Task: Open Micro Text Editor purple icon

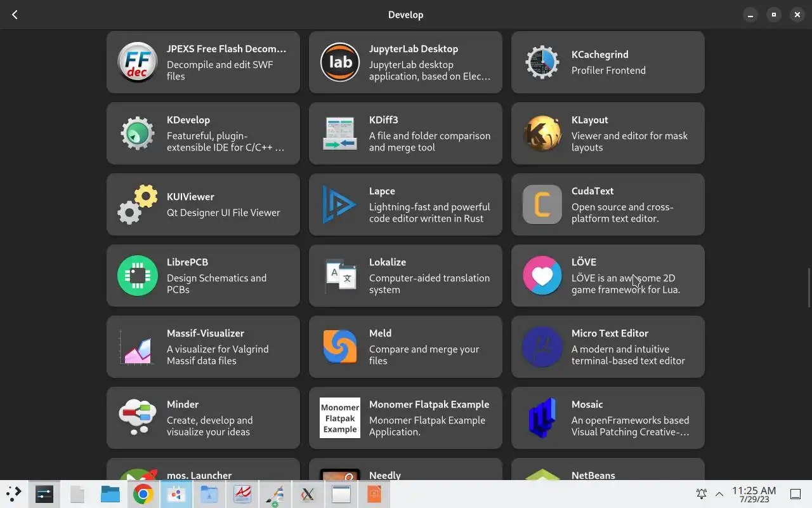Action: click(x=542, y=347)
